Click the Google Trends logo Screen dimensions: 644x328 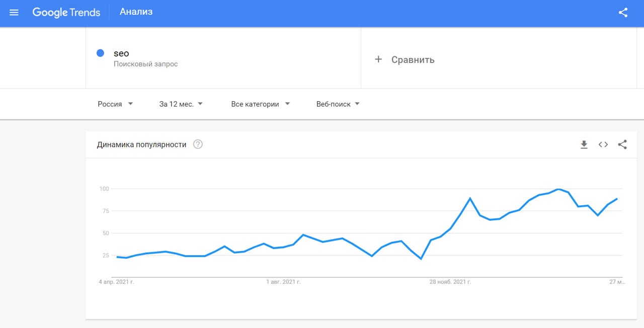[66, 13]
